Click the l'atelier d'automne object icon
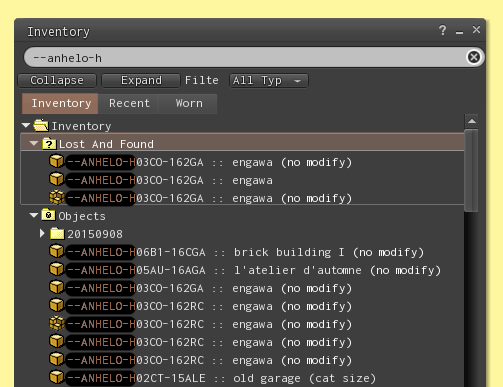503x387 pixels. coord(56,269)
